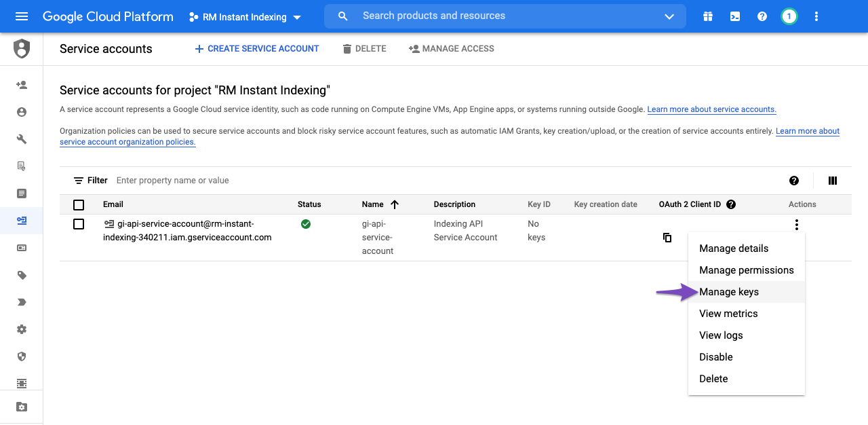Select all service accounts checkbox
868x425 pixels.
[79, 204]
